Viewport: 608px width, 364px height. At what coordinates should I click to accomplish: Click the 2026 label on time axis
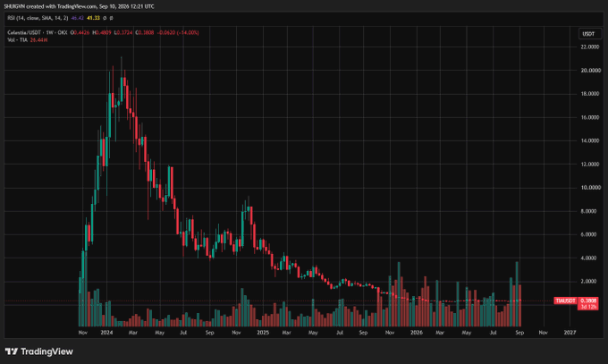click(x=417, y=333)
